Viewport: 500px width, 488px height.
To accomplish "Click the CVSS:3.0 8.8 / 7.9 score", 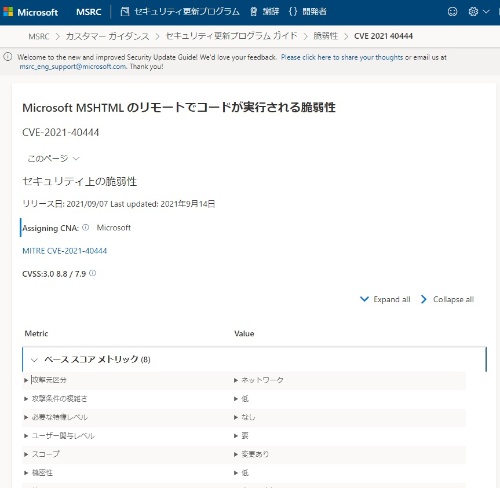I will click(54, 274).
